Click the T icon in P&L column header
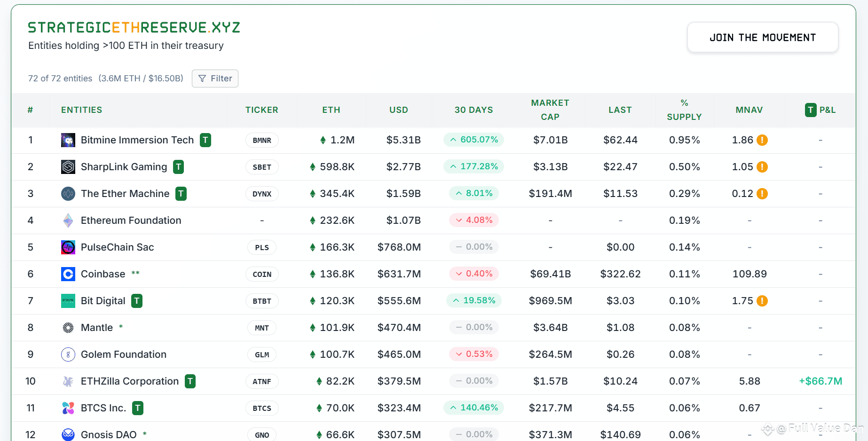This screenshot has width=868, height=441. pyautogui.click(x=811, y=110)
